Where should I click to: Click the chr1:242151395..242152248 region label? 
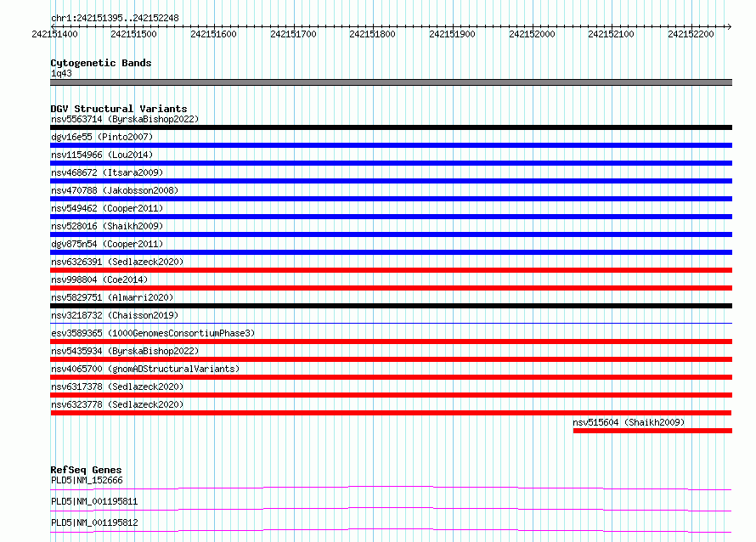[115, 18]
